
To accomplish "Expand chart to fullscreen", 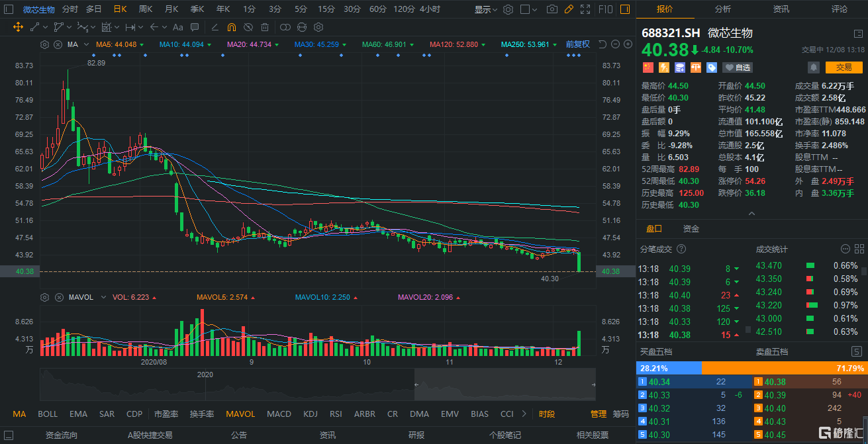I will click(585, 9).
